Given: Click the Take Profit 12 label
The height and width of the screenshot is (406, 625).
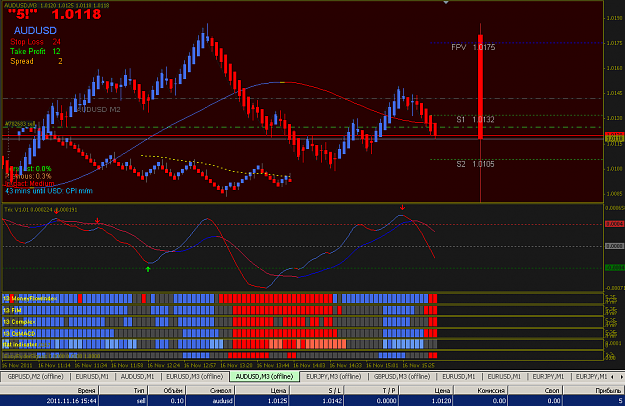Looking at the screenshot, I should tap(35, 51).
